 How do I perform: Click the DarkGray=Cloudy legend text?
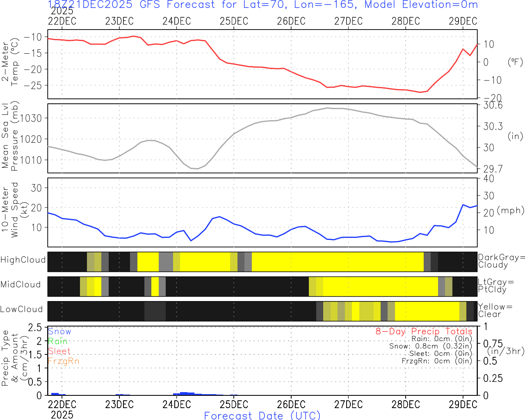502,261
